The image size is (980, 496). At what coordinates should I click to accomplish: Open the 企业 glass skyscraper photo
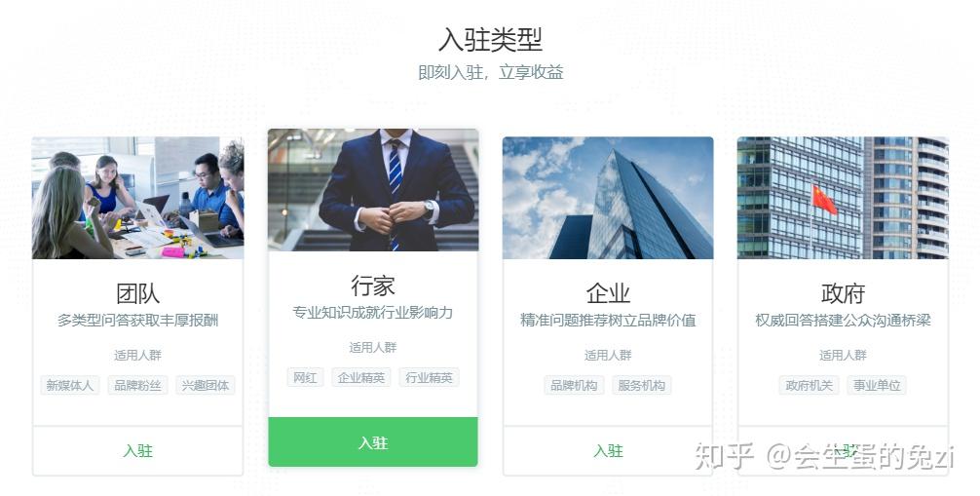[608, 198]
